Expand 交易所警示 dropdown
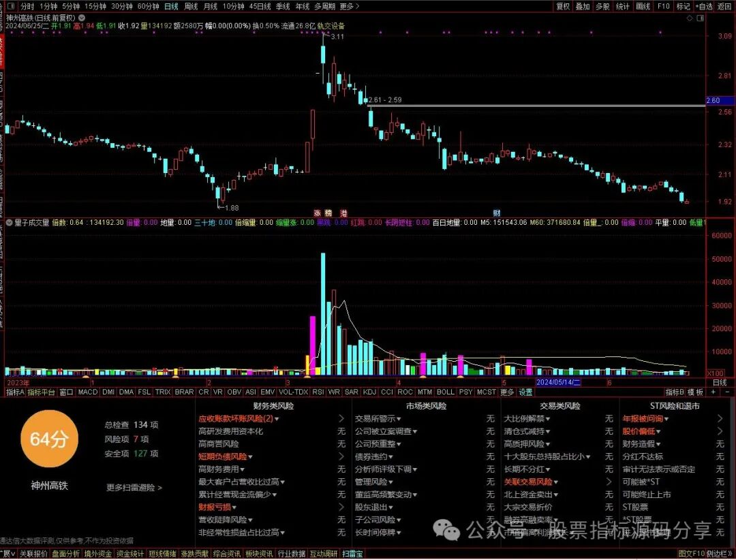The image size is (736, 560). tap(399, 419)
